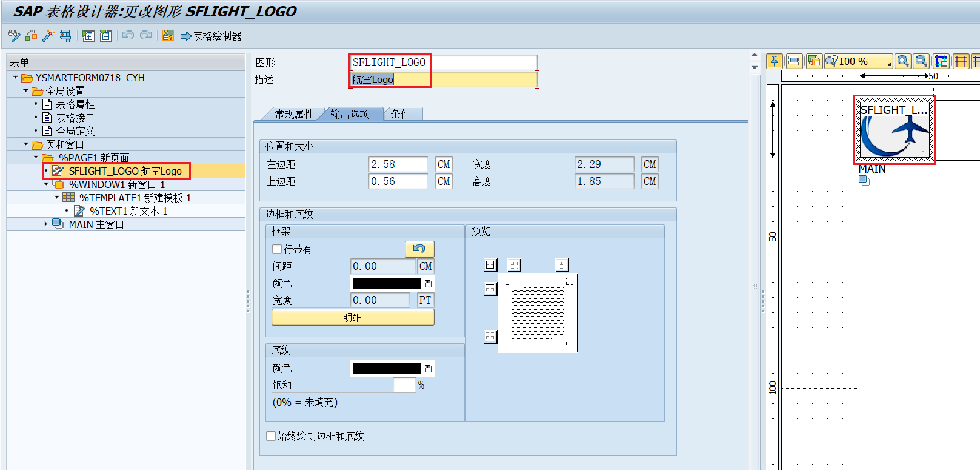This screenshot has height=470, width=980.
Task: Click the PT unit field for frame width
Action: pyautogui.click(x=425, y=300)
